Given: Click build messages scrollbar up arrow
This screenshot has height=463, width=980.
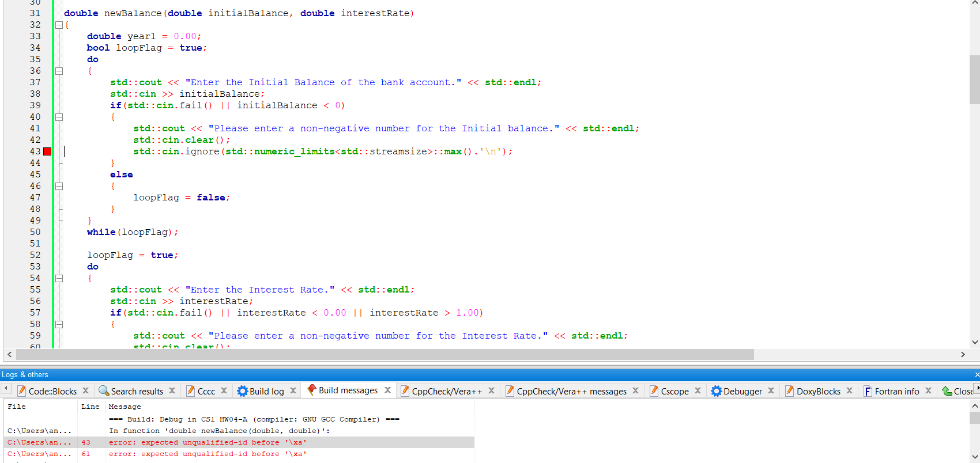Looking at the screenshot, I should [975, 405].
